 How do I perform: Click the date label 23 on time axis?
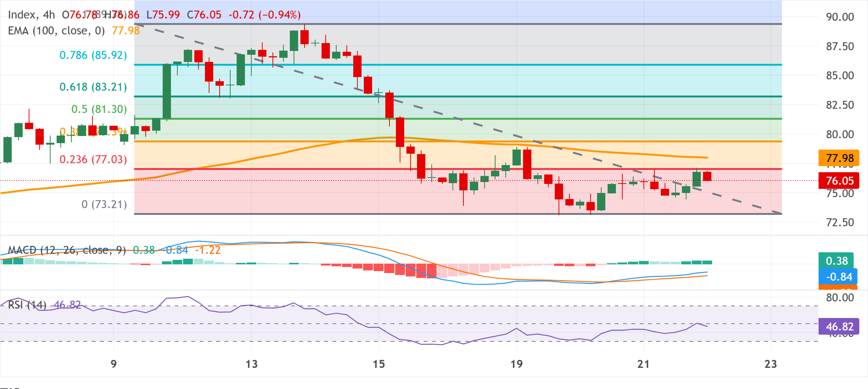pyautogui.click(x=771, y=364)
